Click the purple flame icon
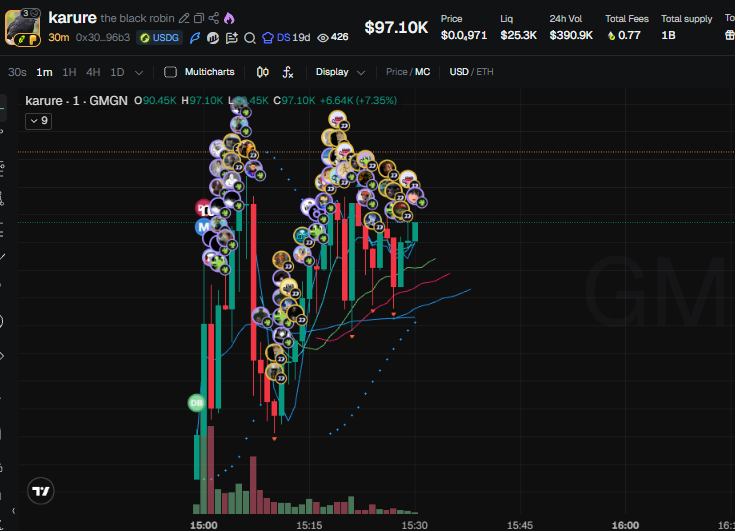735x531 pixels. tap(229, 18)
